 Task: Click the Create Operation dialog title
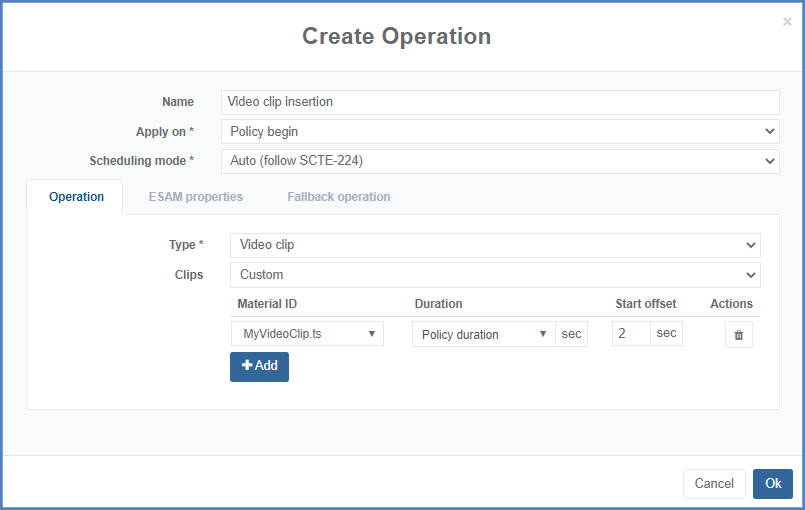click(396, 37)
